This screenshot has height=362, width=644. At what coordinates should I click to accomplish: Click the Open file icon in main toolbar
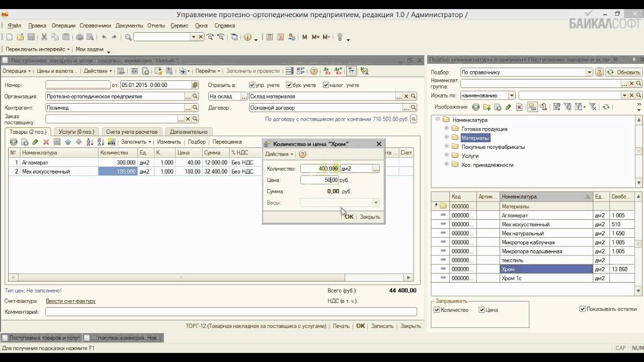pos(20,37)
